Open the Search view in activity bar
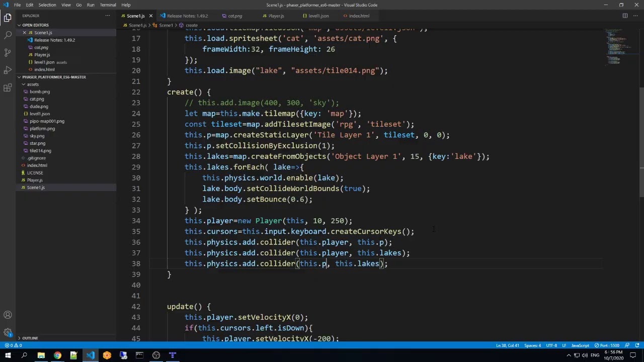 point(8,35)
